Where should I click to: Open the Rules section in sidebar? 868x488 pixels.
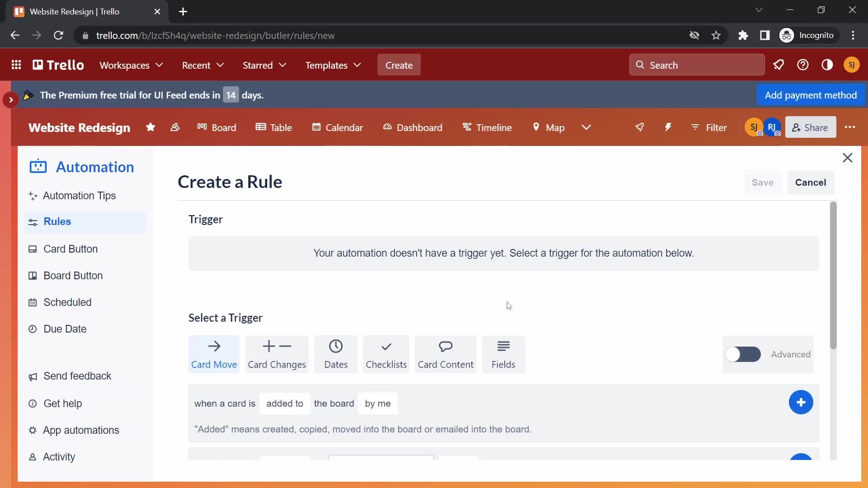pos(57,221)
